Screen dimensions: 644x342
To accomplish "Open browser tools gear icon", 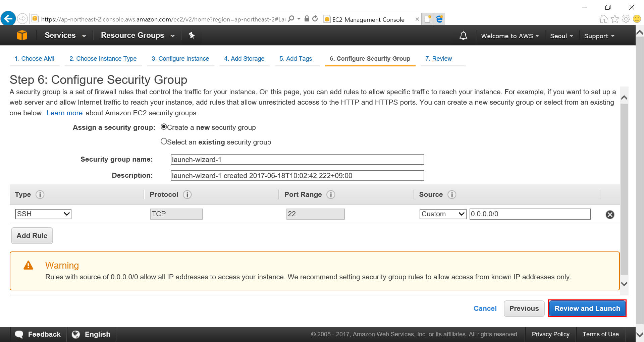I will [626, 19].
